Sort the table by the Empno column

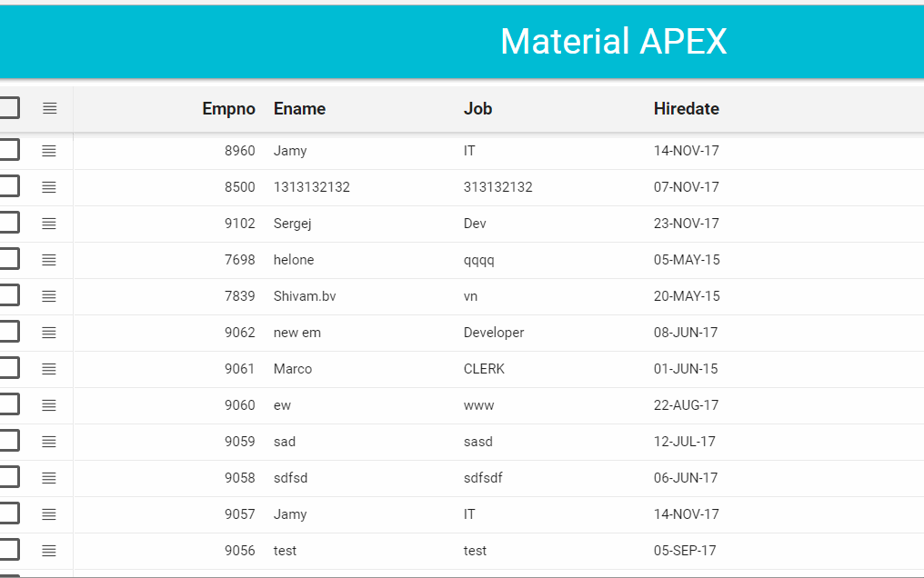tap(228, 108)
